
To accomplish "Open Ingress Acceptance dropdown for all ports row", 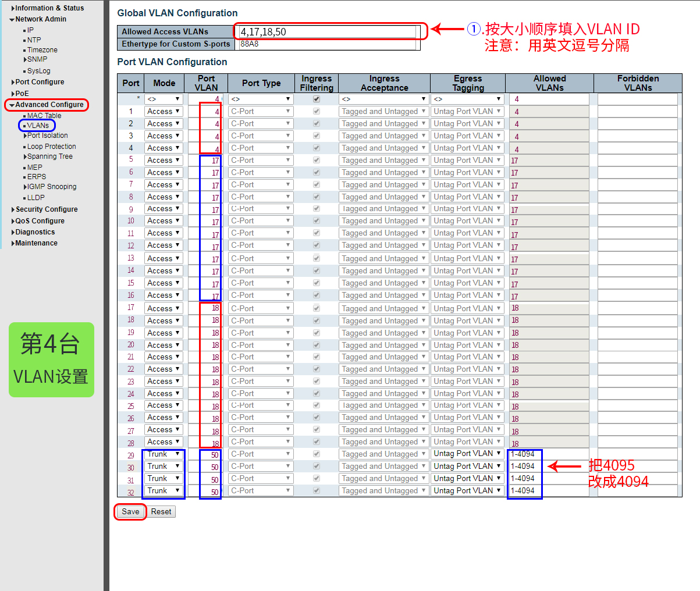I will click(384, 99).
